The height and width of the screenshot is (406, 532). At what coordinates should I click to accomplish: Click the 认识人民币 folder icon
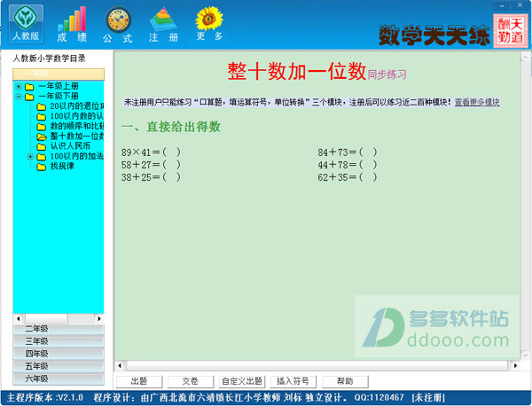click(x=41, y=146)
